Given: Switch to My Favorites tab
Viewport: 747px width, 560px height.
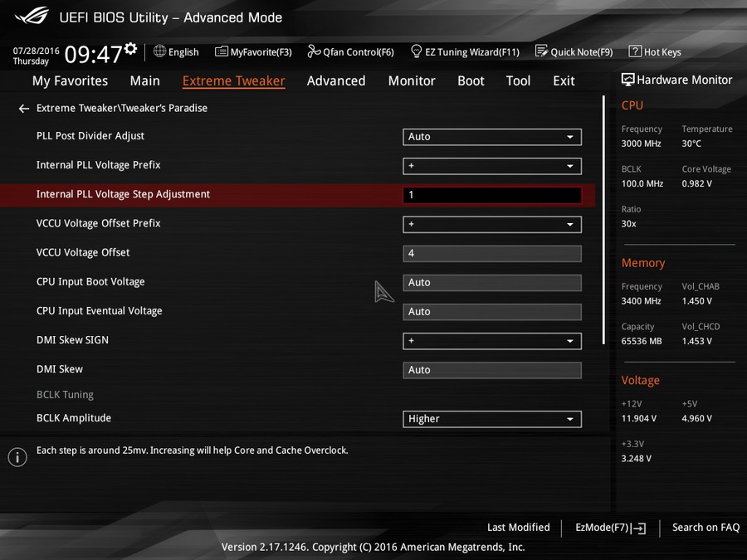Looking at the screenshot, I should pos(70,81).
